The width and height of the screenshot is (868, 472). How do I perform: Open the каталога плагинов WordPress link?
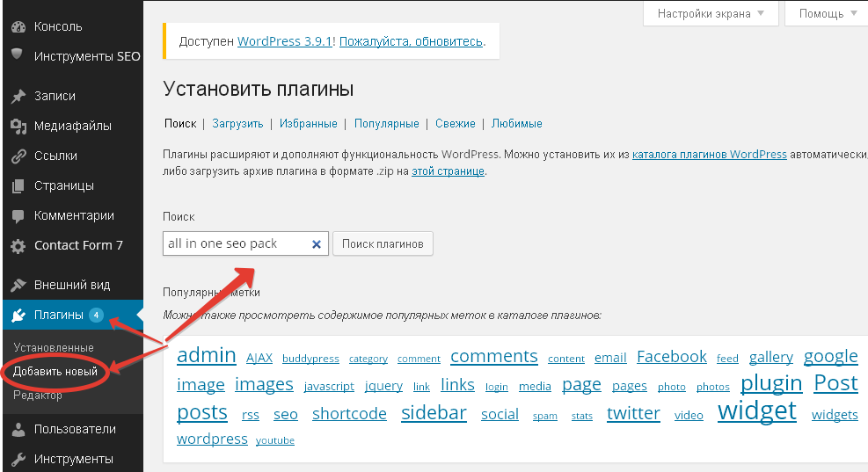click(709, 155)
